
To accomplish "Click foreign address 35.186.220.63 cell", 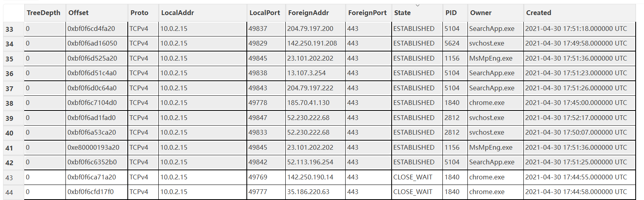I will tap(308, 192).
